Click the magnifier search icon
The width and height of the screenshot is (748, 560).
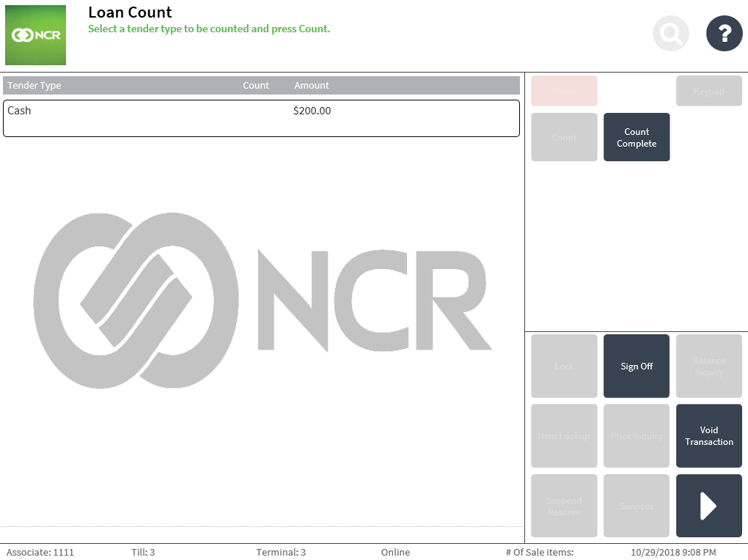[x=670, y=33]
